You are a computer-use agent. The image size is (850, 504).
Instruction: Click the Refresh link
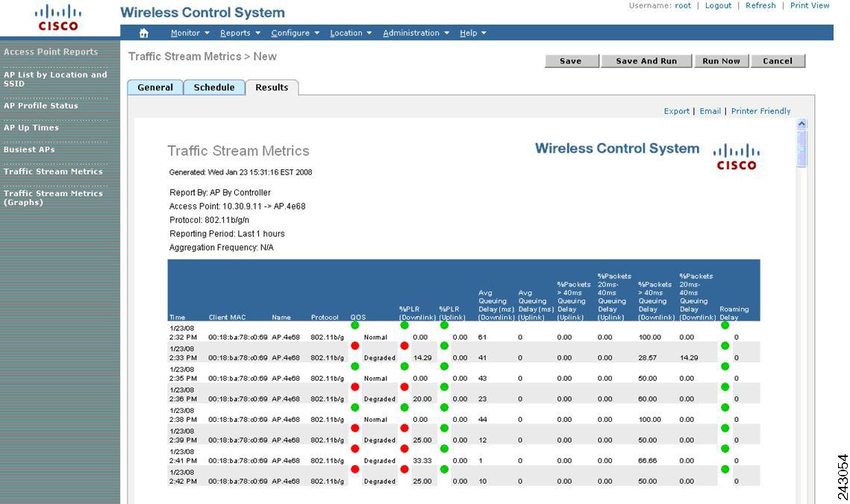click(x=760, y=5)
